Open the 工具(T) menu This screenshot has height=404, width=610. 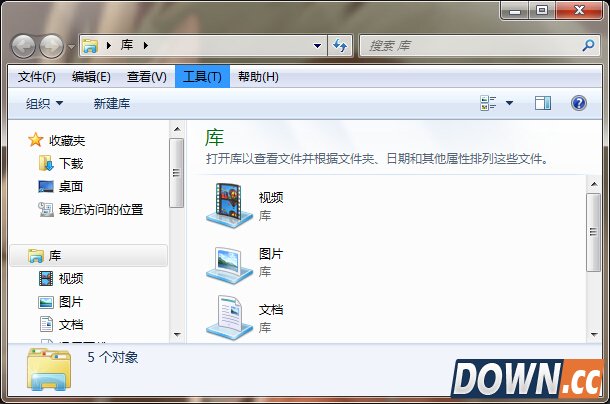(202, 76)
